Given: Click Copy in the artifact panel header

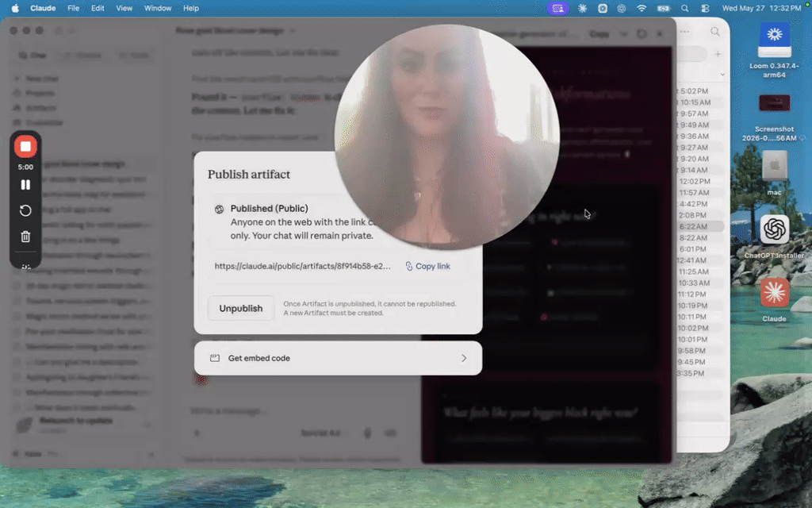Looking at the screenshot, I should point(599,33).
